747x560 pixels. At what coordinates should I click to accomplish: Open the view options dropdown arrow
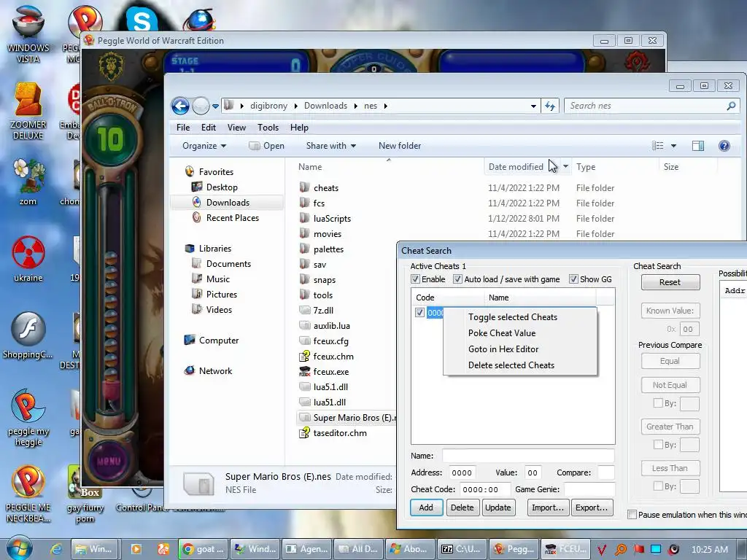673,146
